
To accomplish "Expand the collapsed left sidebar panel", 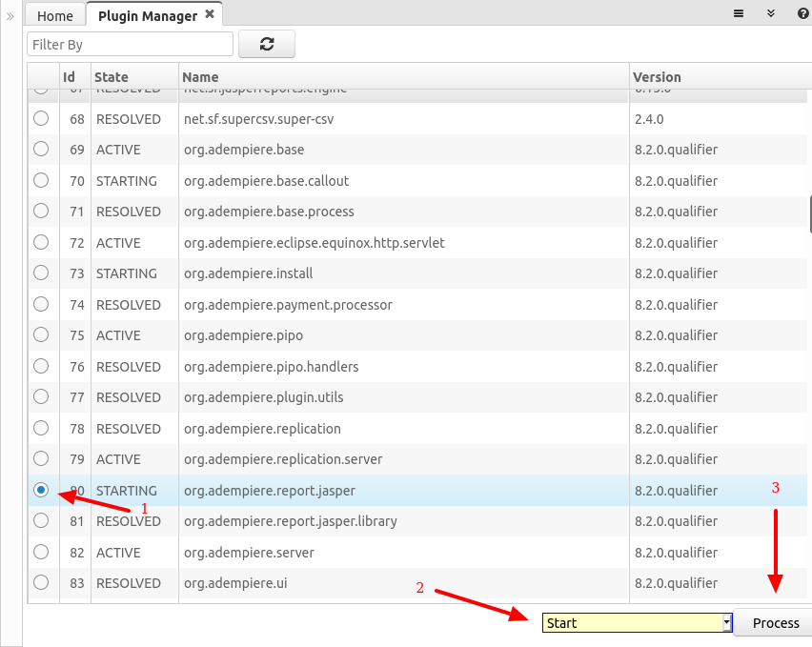I will pos(10,16).
